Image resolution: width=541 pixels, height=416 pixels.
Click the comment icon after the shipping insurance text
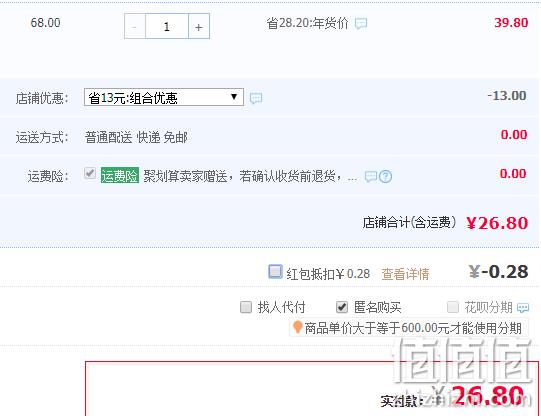click(x=371, y=177)
